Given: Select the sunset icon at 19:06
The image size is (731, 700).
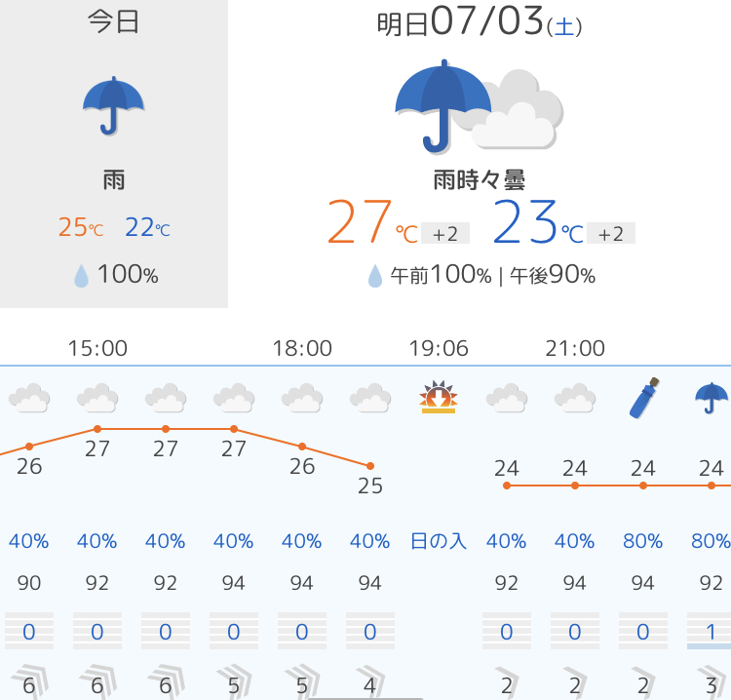Looking at the screenshot, I should [439, 398].
